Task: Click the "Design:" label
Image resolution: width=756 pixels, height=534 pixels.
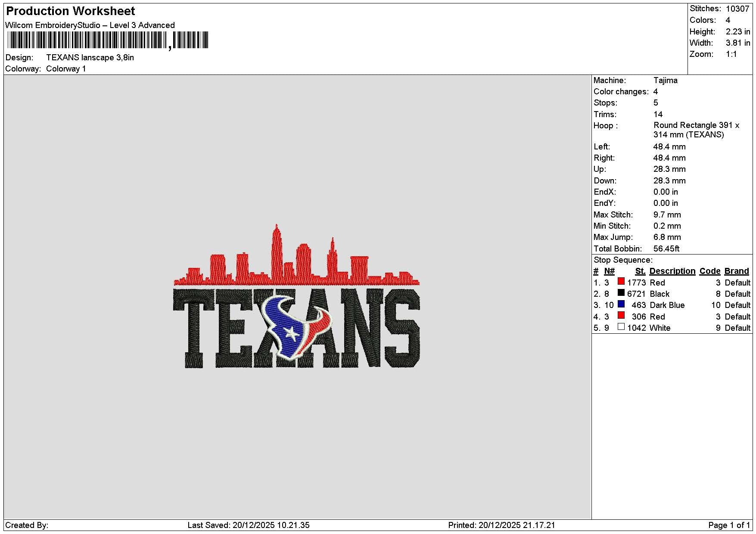Action: tap(19, 57)
